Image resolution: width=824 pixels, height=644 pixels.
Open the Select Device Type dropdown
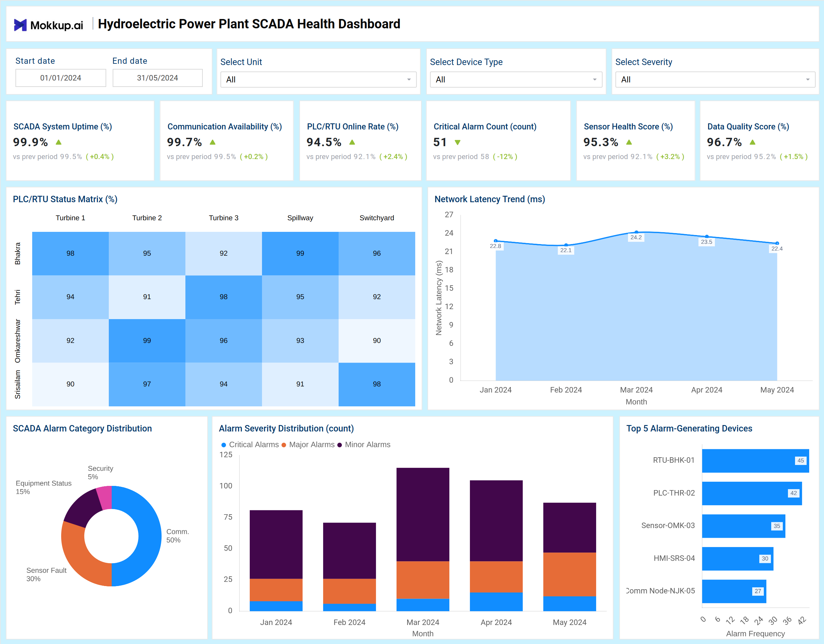(516, 80)
